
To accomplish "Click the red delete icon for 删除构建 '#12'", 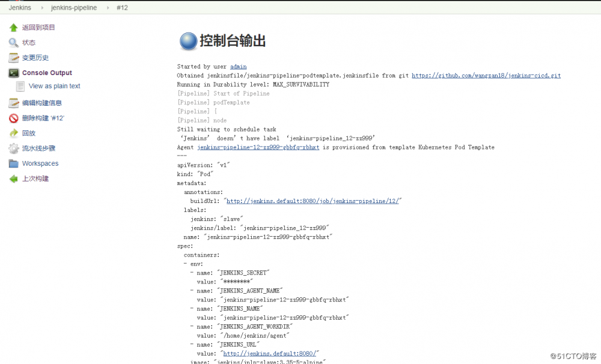I will (14, 118).
